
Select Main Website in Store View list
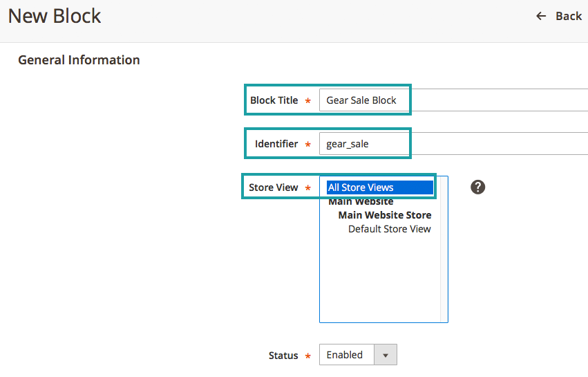[x=361, y=201]
